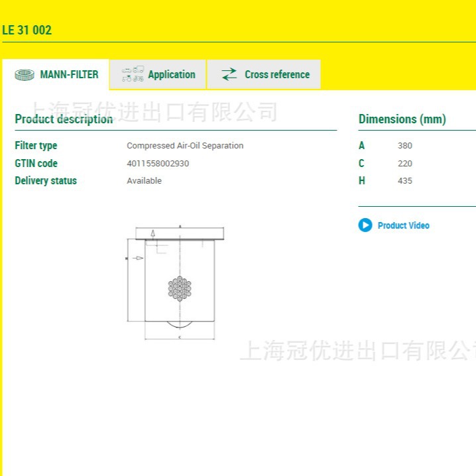Click the dimension H value 435
The image size is (476, 476).
[405, 181]
